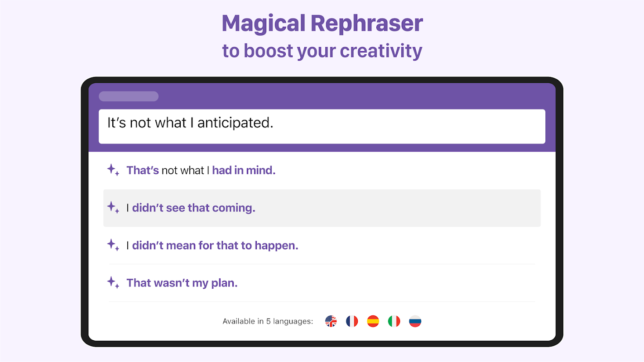Viewport: 644px width, 362px height.
Task: Click the sparkle icon beside "That wasn't my plan."
Action: (x=113, y=283)
